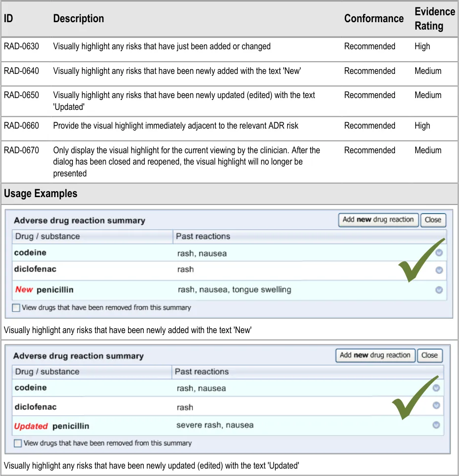Select 'Drug / substance' column header above New penicillin
459x476 pixels.
[47, 237]
